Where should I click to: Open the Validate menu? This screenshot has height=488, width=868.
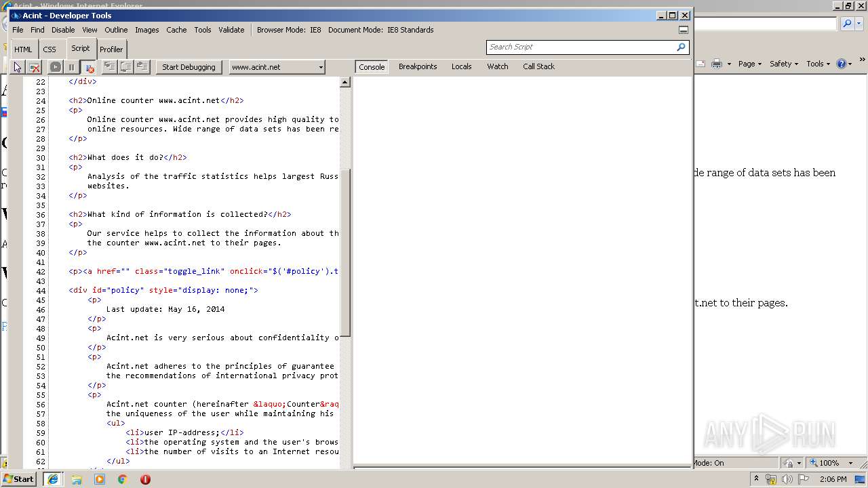231,30
